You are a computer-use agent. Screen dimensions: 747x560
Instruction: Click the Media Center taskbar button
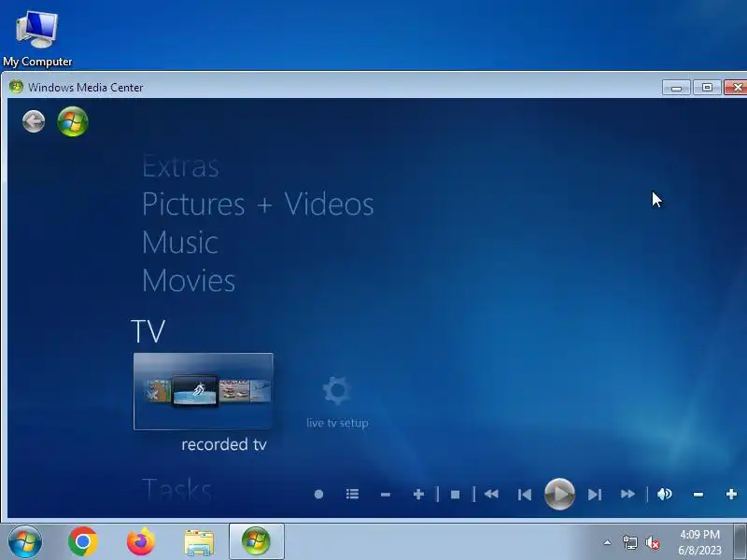[x=256, y=541]
